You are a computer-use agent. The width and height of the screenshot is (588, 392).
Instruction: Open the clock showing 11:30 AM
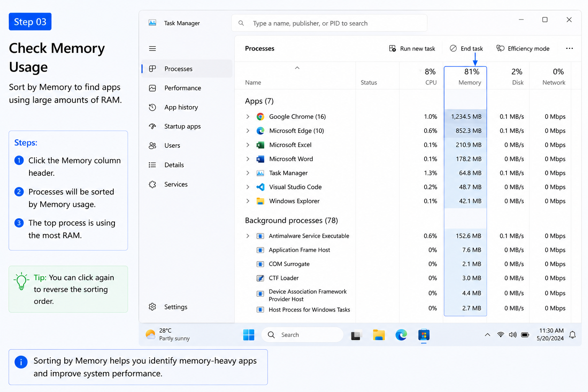click(x=550, y=335)
